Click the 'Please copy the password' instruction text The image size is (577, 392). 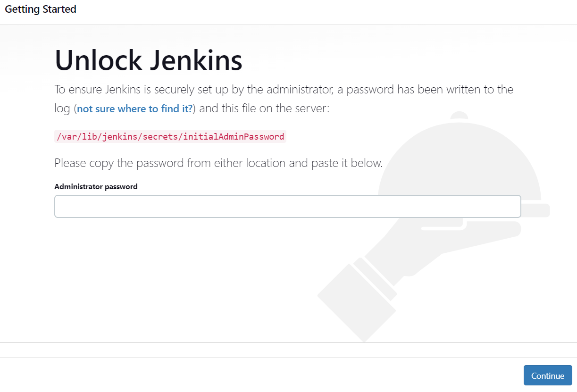218,163
